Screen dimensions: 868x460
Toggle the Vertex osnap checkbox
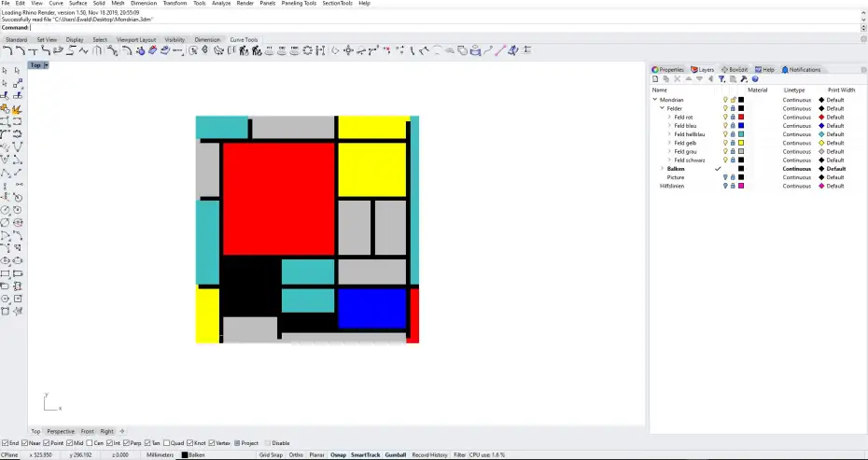[x=211, y=443]
